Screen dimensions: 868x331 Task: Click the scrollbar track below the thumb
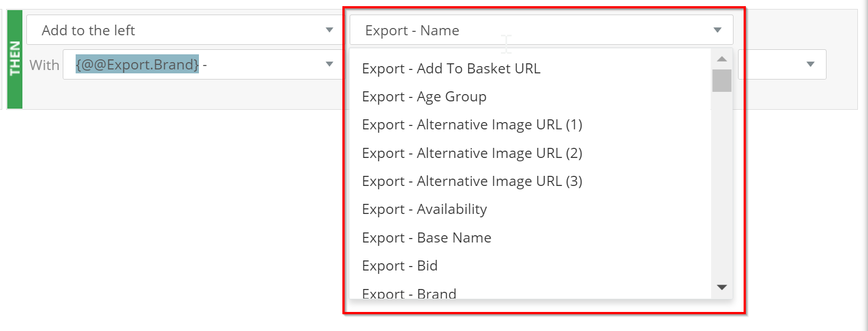point(722,185)
